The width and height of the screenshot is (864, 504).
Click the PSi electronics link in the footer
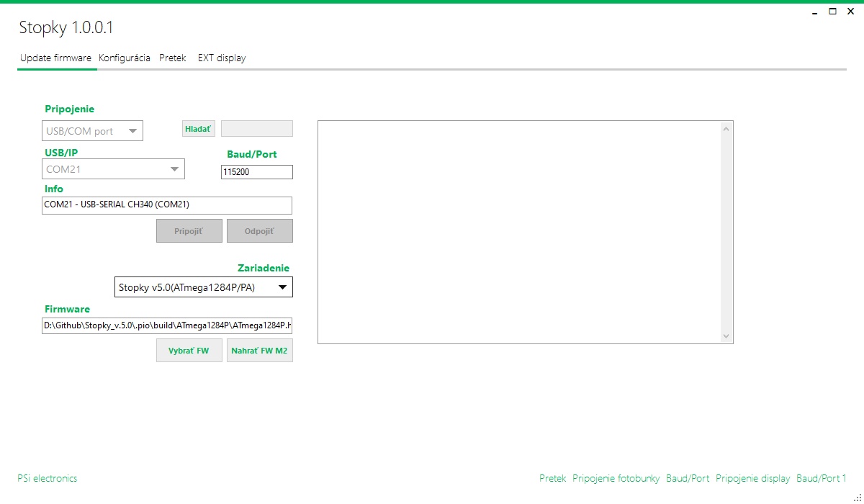47,478
